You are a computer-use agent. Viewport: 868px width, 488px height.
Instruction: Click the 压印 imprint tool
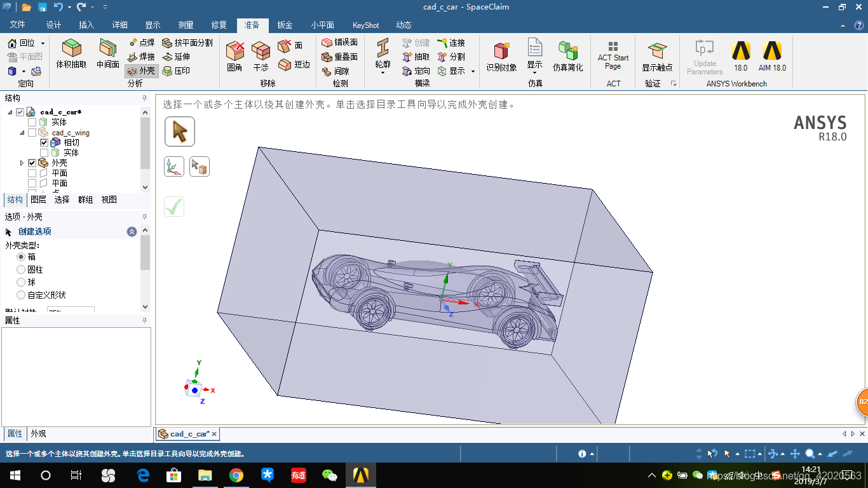(176, 71)
